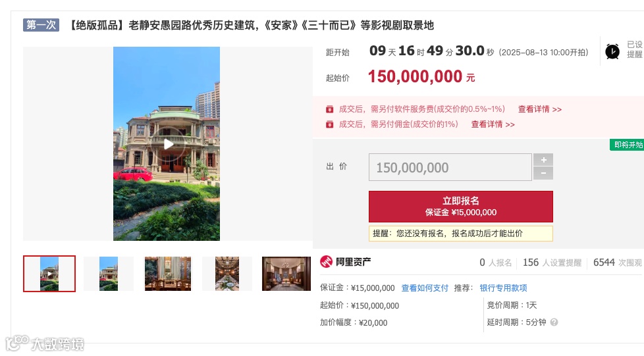The width and height of the screenshot is (644, 356).
Task: Select the fifth lounge room thumbnail
Action: (286, 274)
